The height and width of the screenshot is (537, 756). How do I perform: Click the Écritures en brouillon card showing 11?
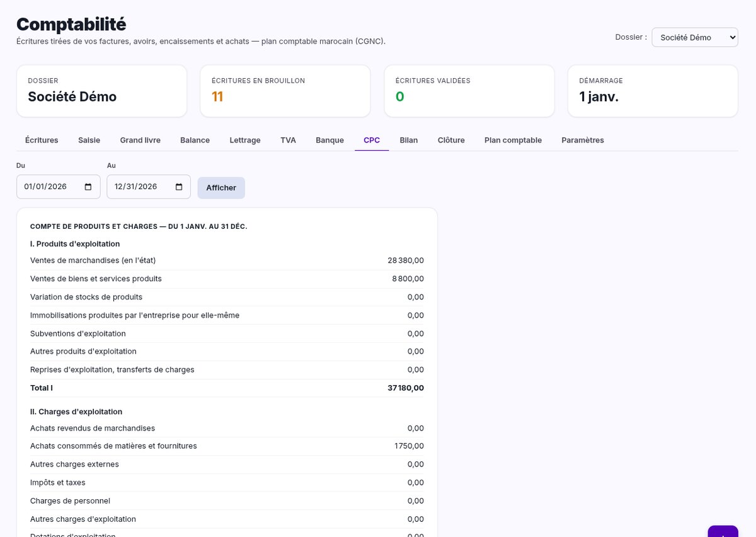pyautogui.click(x=285, y=91)
